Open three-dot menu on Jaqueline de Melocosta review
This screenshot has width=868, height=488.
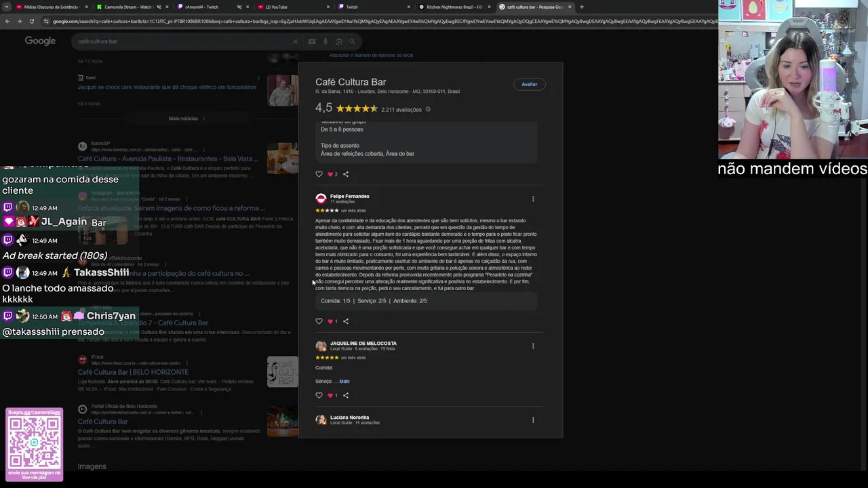(533, 346)
